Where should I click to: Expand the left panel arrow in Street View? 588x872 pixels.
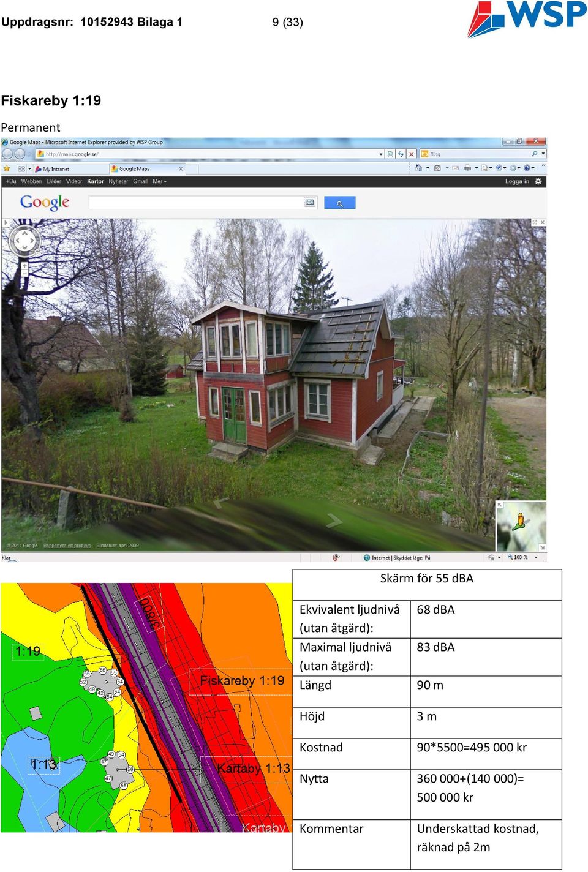[x=5, y=223]
